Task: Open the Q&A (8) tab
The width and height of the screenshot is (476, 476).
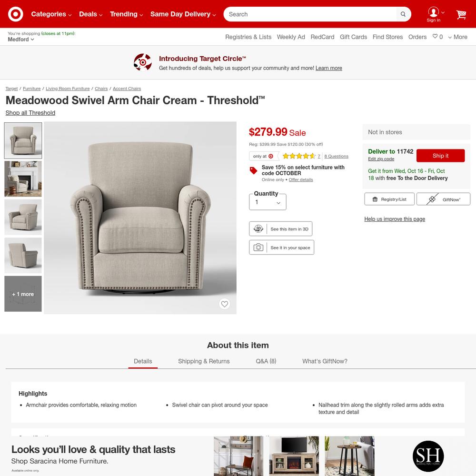Action: (266, 361)
